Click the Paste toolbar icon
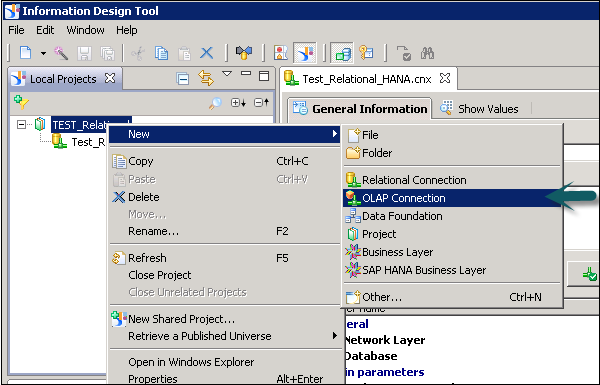 click(184, 53)
